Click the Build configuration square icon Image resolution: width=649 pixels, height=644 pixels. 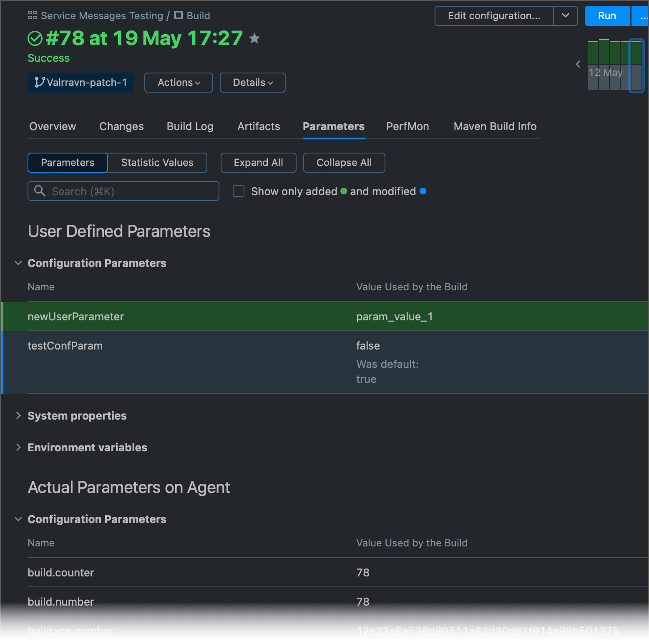(x=179, y=15)
